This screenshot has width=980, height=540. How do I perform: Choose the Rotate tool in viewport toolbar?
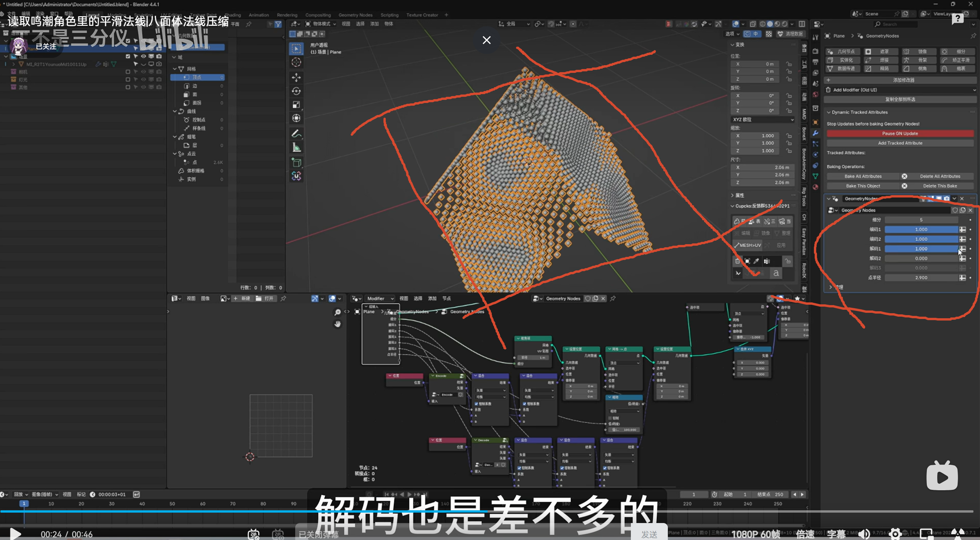click(x=296, y=91)
